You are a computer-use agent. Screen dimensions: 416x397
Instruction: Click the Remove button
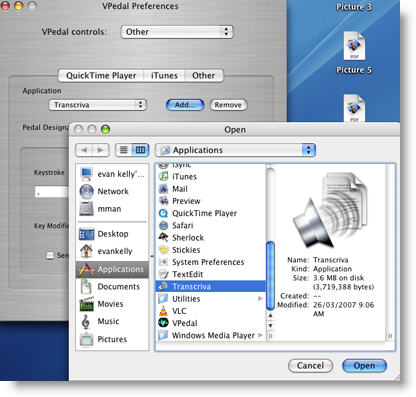pos(228,105)
